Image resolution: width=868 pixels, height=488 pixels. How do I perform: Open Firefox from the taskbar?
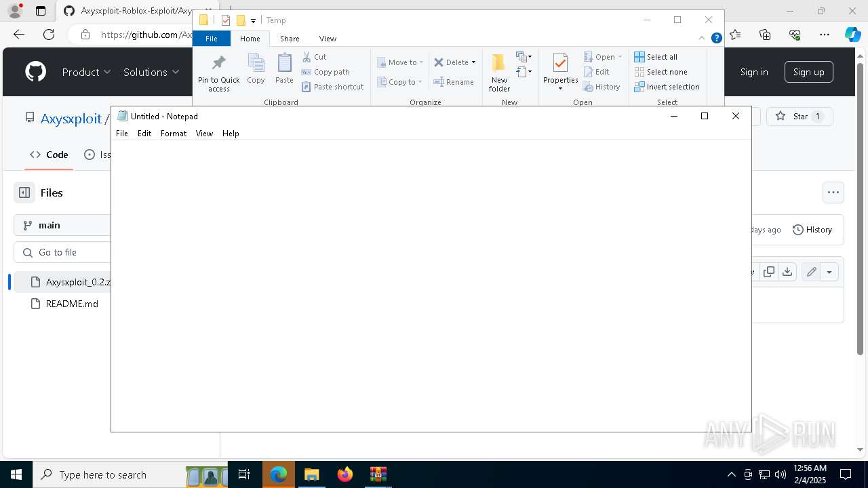(345, 474)
